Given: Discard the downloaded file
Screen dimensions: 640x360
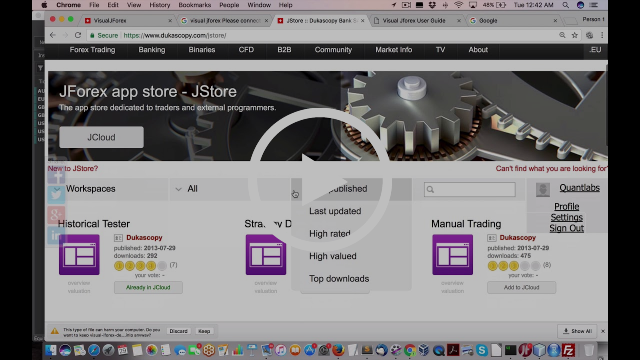Looking at the screenshot, I should click(178, 331).
